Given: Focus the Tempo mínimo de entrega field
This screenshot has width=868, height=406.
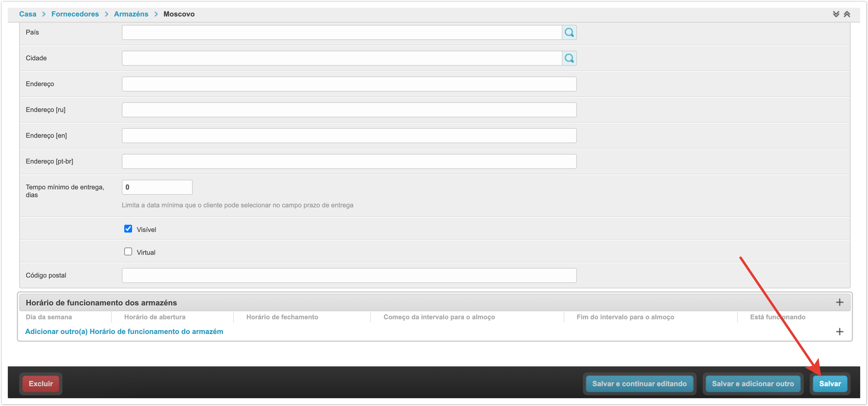Looking at the screenshot, I should pyautogui.click(x=157, y=187).
